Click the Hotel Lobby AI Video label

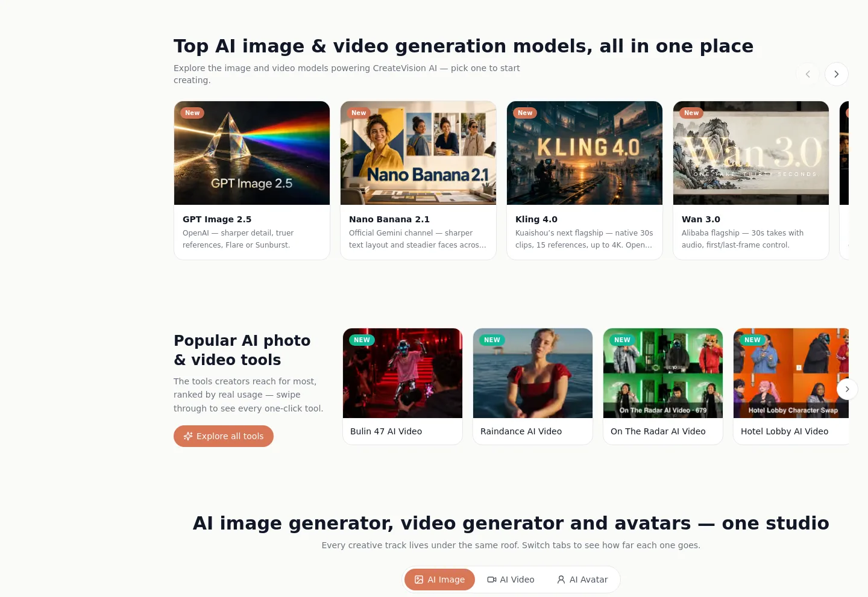click(x=785, y=431)
